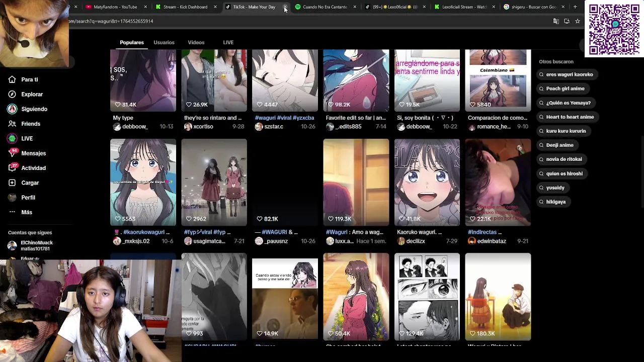The width and height of the screenshot is (644, 362).
Task: Switch to the Usuarios tab
Action: (164, 42)
